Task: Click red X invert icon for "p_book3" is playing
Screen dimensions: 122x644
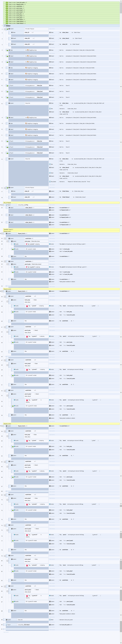Action: pyautogui.click(x=27, y=565)
